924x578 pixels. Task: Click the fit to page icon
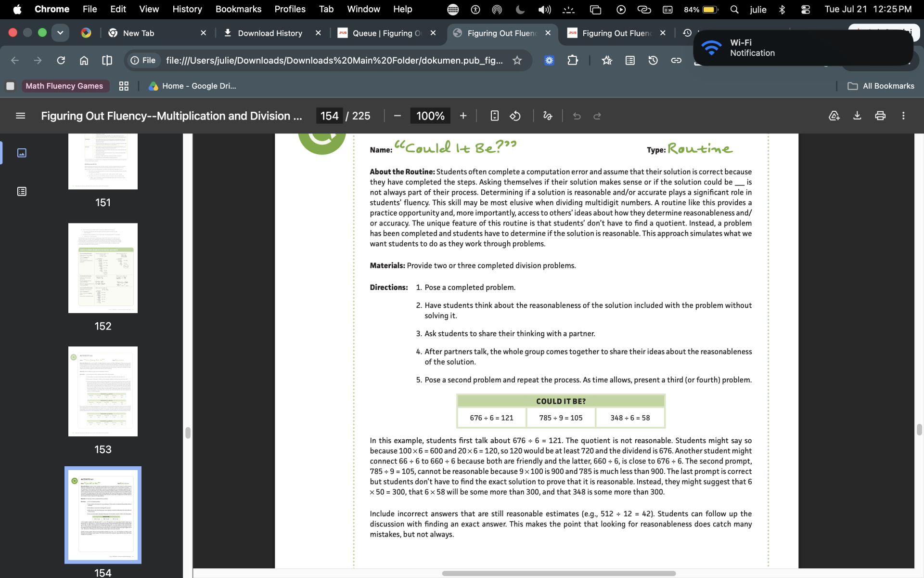(494, 116)
